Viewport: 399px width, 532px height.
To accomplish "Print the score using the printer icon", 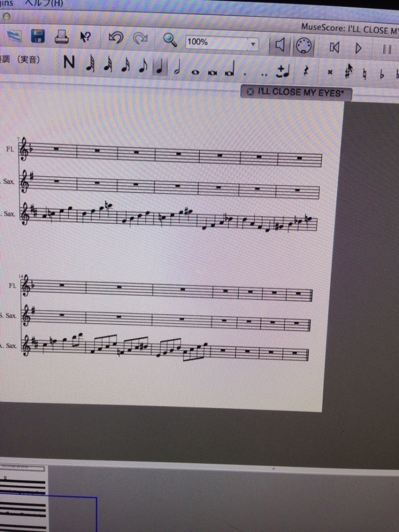I will (62, 36).
